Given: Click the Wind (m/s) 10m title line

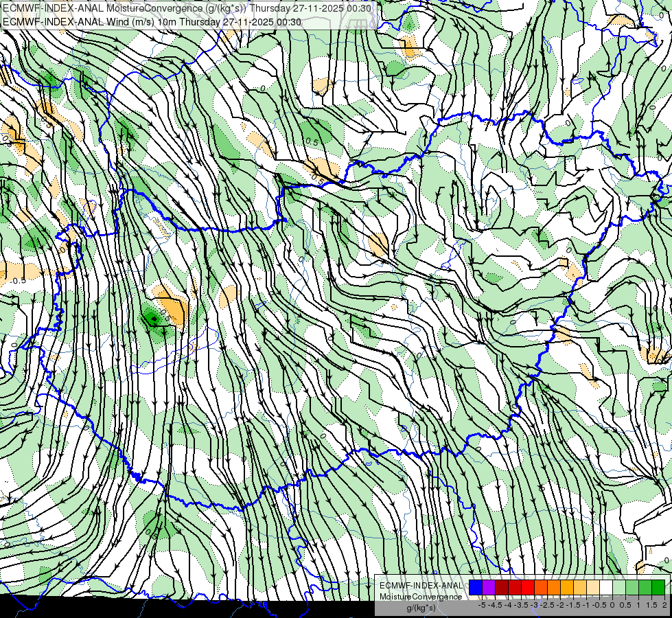Looking at the screenshot, I should 152,22.
